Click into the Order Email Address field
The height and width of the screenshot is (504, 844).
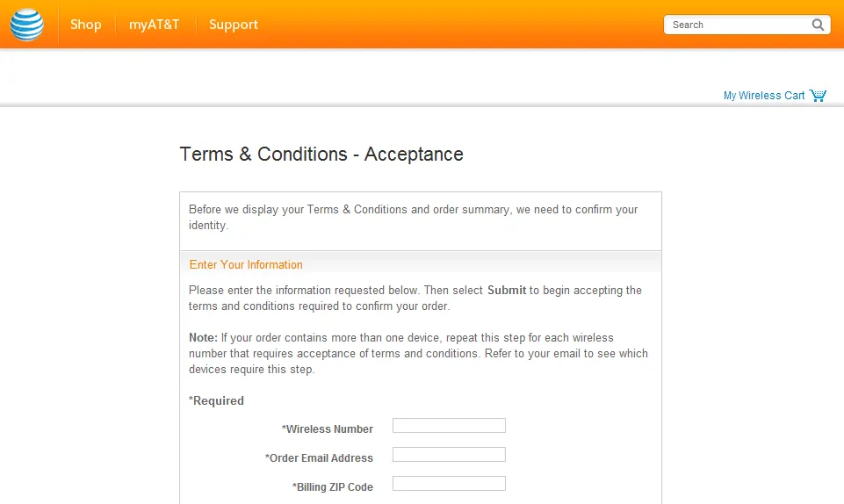point(449,455)
